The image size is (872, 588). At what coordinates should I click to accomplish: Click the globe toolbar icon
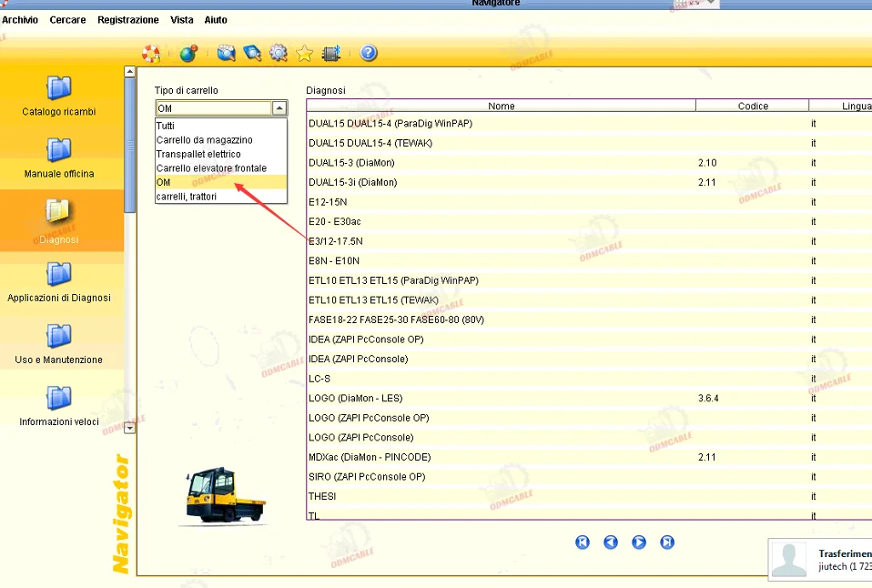coord(188,54)
